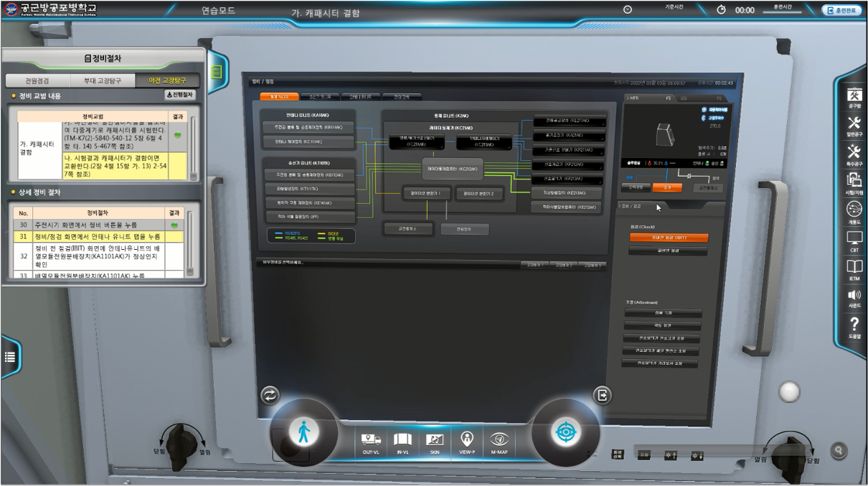Click the 훈련완료 training complete button
The height and width of the screenshot is (486, 868).
coord(841,10)
